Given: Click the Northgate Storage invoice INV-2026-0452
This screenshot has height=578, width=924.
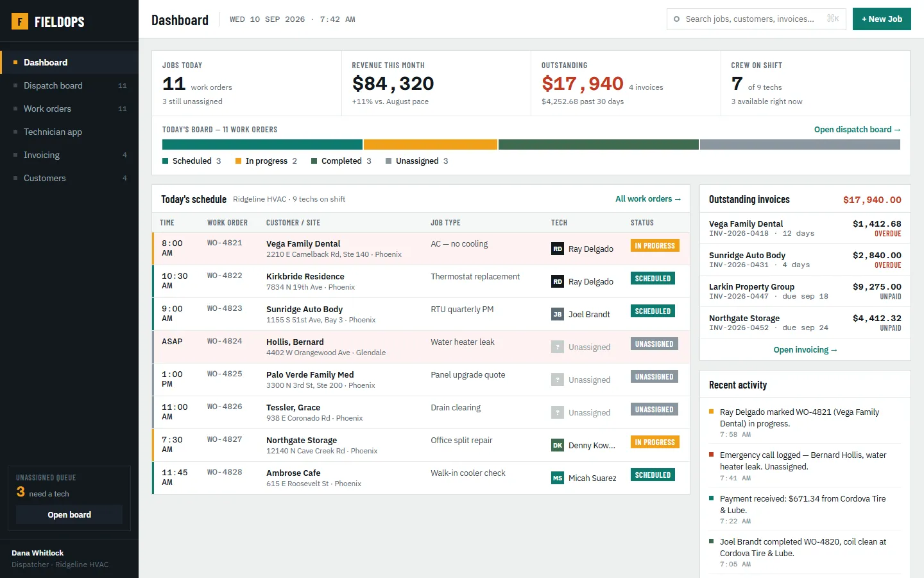Looking at the screenshot, I should (805, 323).
